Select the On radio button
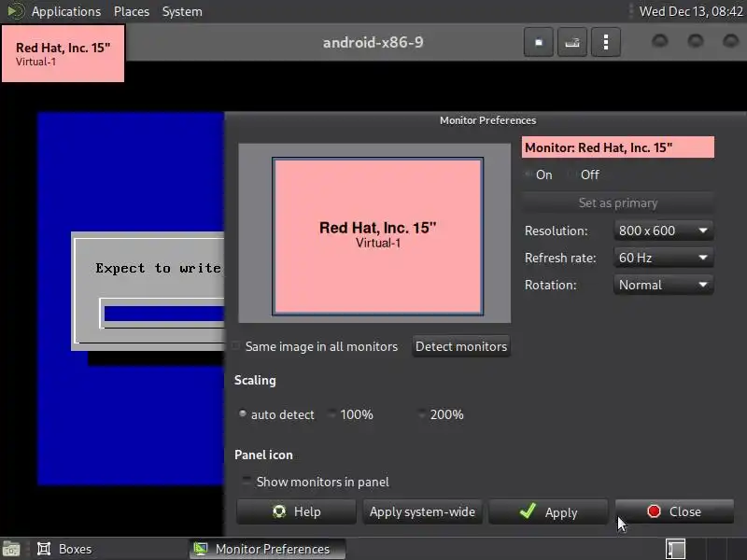This screenshot has height=560, width=747. [x=539, y=175]
